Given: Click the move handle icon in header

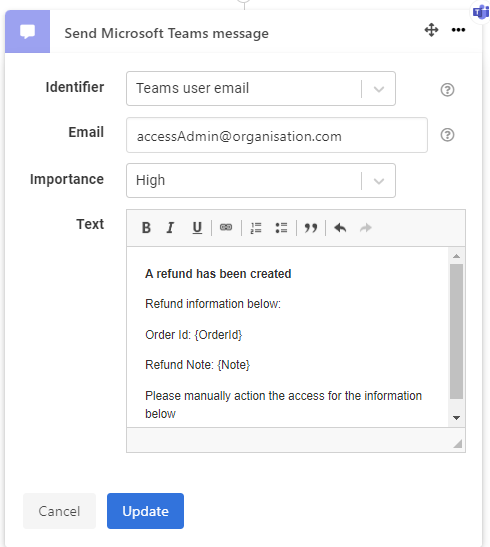Looking at the screenshot, I should (x=431, y=30).
